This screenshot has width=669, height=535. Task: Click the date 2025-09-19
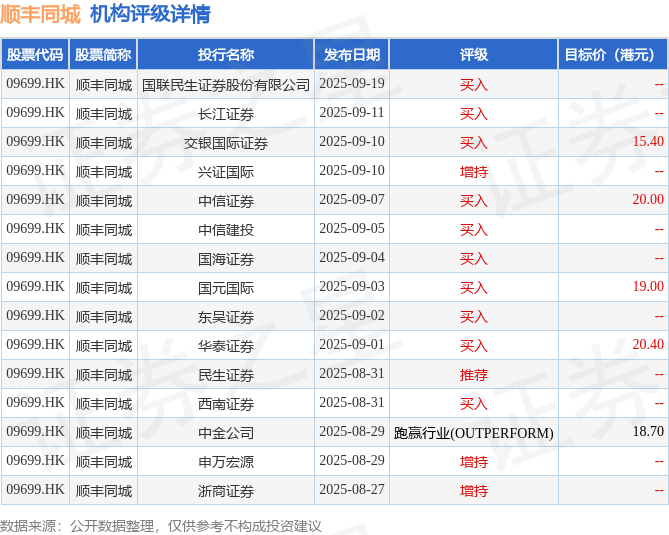click(352, 83)
